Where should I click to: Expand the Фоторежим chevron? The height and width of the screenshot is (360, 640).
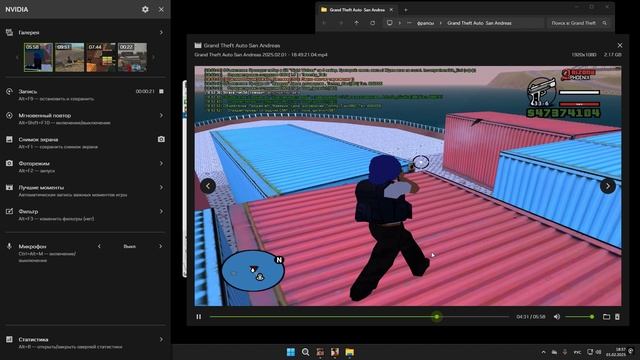[161, 163]
